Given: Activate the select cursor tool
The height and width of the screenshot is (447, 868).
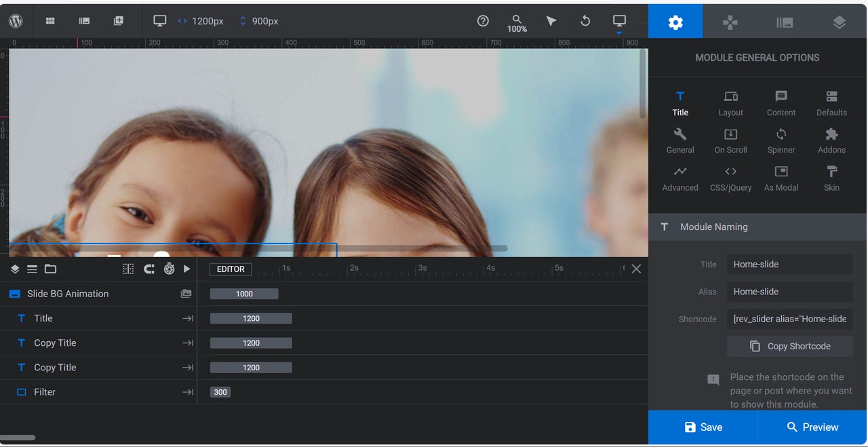Looking at the screenshot, I should (x=551, y=21).
